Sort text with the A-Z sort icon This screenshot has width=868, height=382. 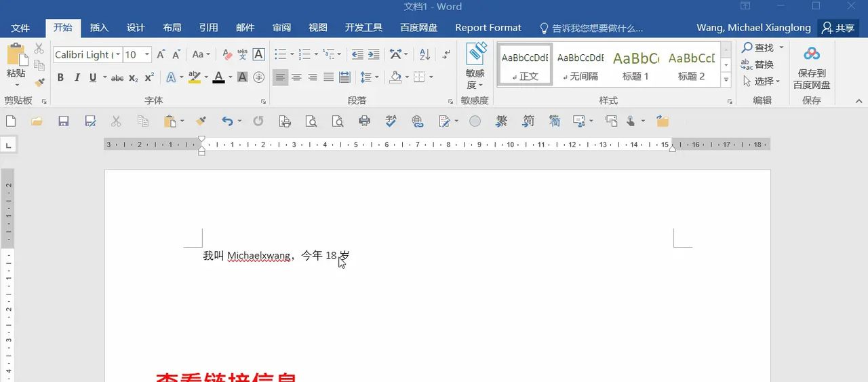tap(425, 54)
